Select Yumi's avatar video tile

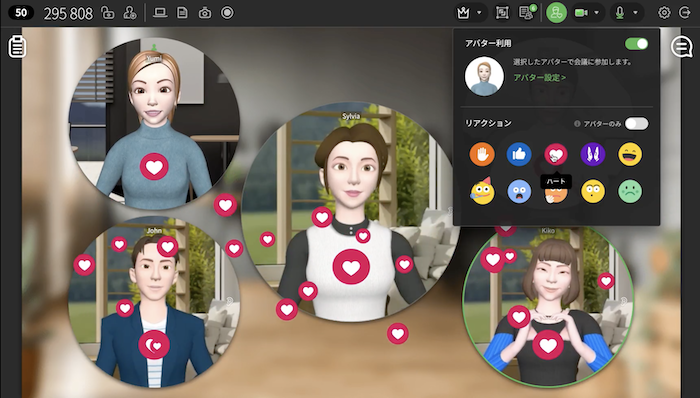tap(154, 124)
